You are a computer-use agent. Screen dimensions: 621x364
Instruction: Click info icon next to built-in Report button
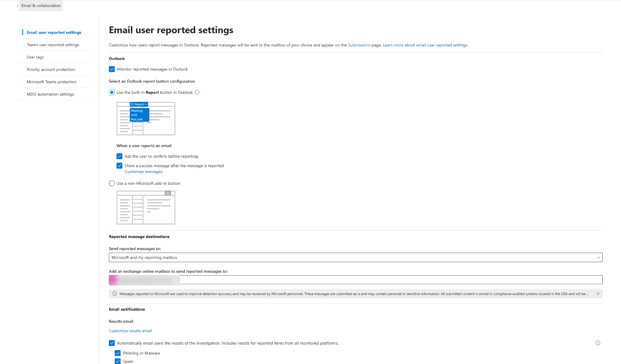tap(197, 92)
